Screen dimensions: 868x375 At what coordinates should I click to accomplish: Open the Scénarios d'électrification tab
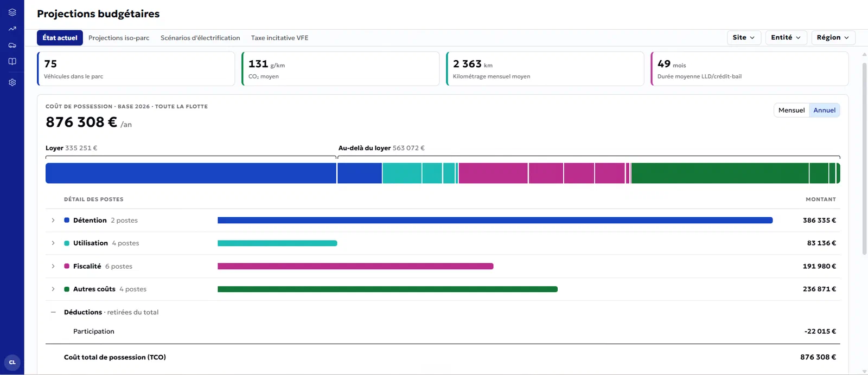click(200, 38)
